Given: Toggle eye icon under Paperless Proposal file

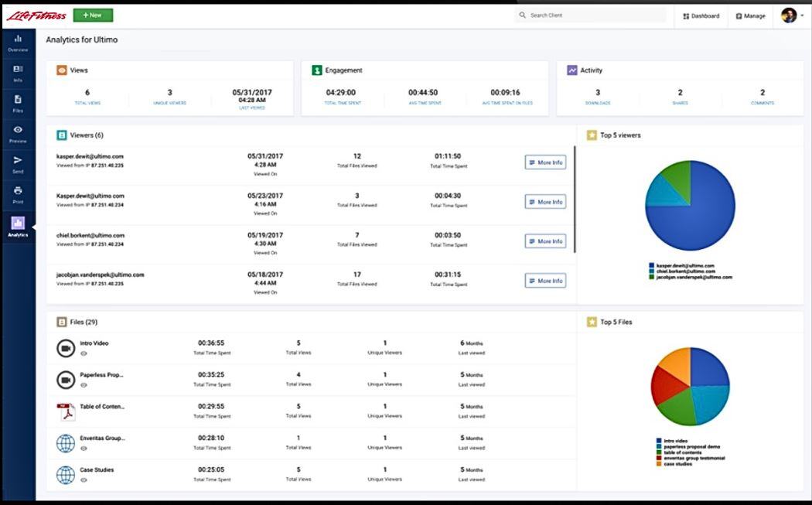Looking at the screenshot, I should coord(84,385).
